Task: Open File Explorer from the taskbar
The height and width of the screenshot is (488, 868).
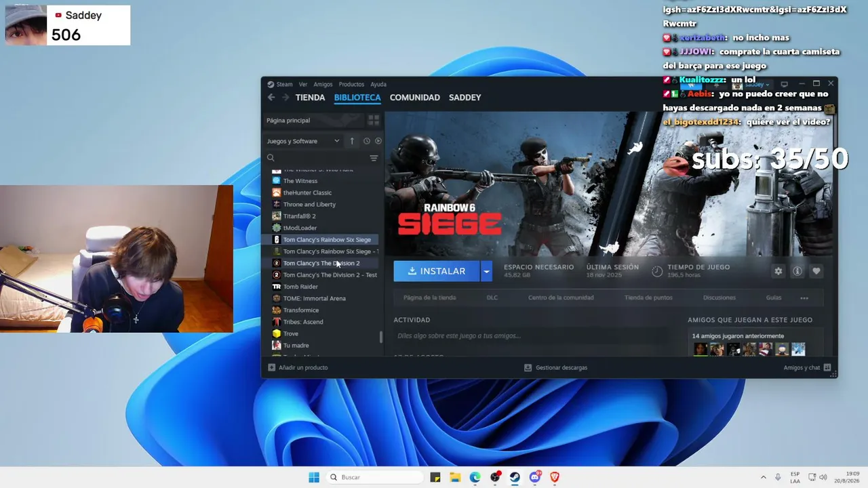Action: (x=455, y=477)
